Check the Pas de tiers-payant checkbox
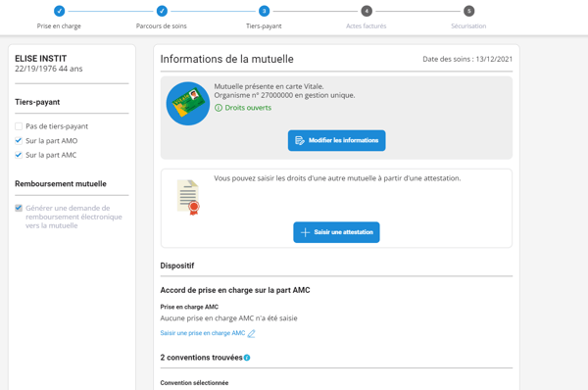 click(19, 126)
